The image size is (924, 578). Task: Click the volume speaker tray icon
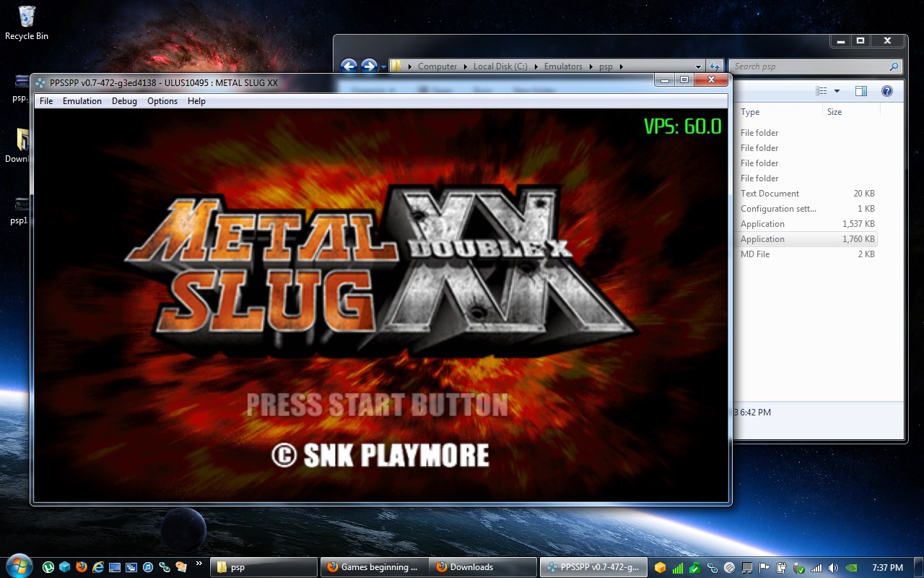(833, 568)
